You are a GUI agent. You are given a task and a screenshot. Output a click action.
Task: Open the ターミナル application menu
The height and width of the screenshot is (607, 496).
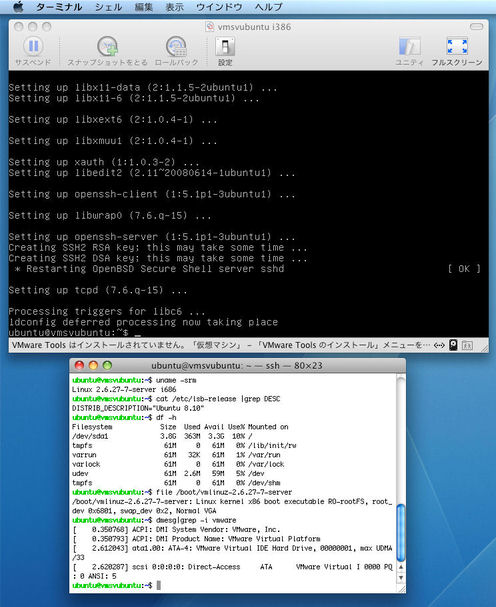[59, 7]
